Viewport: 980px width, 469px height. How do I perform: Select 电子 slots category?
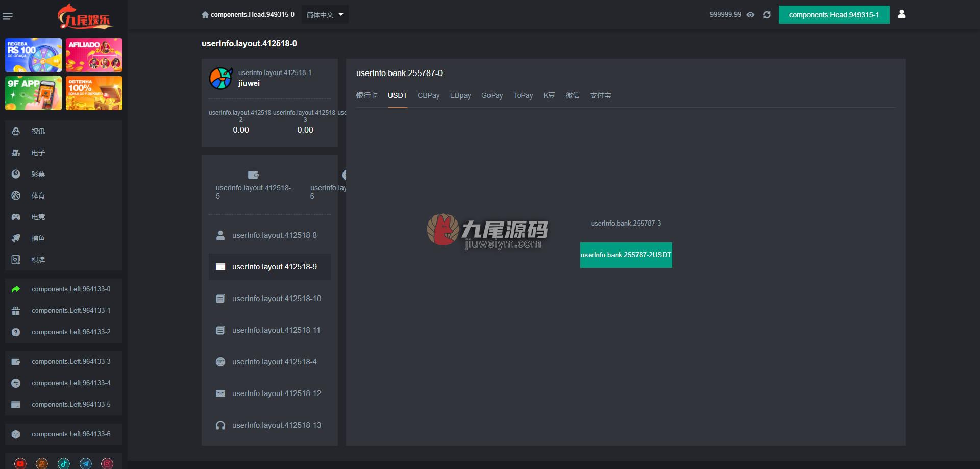[64, 153]
